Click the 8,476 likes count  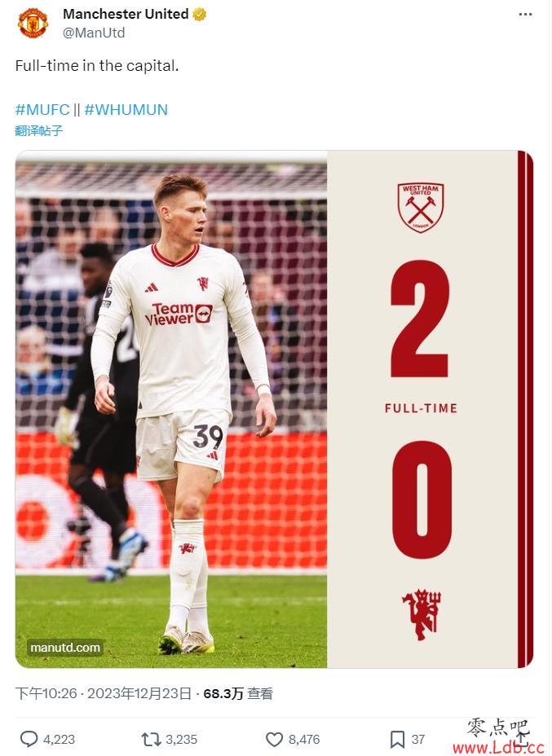coord(304,739)
